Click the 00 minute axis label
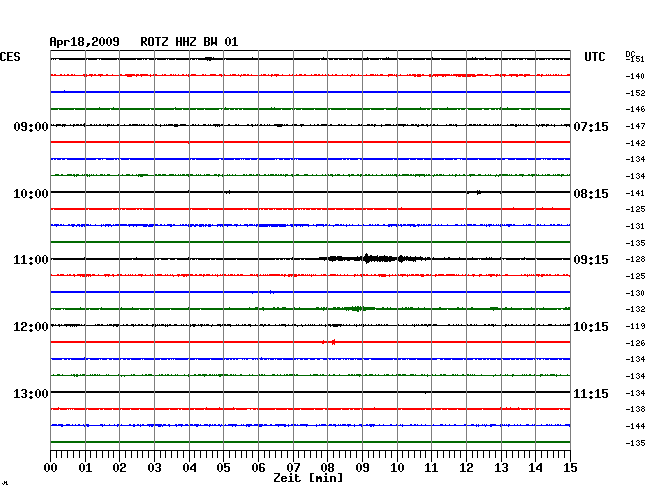The image size is (650, 494). tap(51, 468)
